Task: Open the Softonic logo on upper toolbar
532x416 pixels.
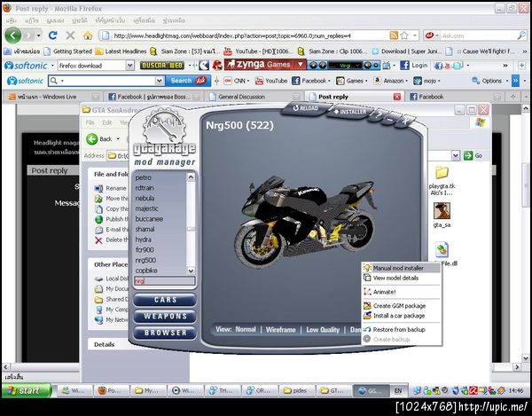Action: (x=26, y=65)
